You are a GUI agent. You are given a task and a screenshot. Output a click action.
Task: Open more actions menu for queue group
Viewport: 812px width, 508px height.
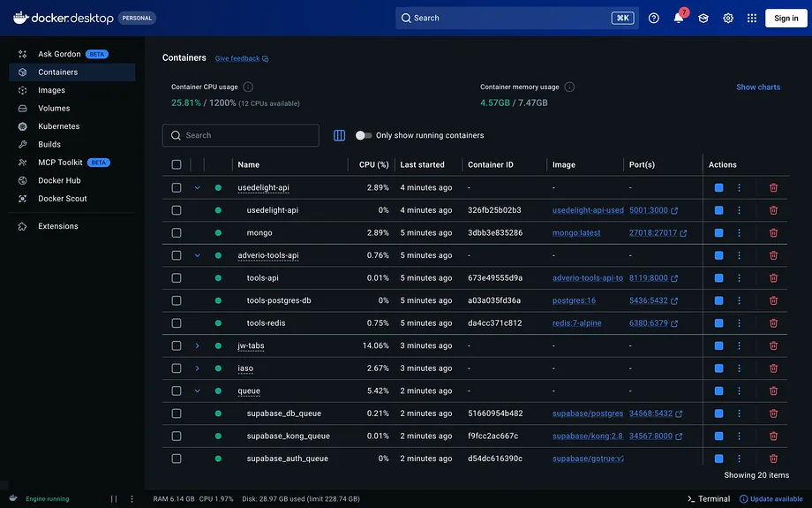coord(739,390)
